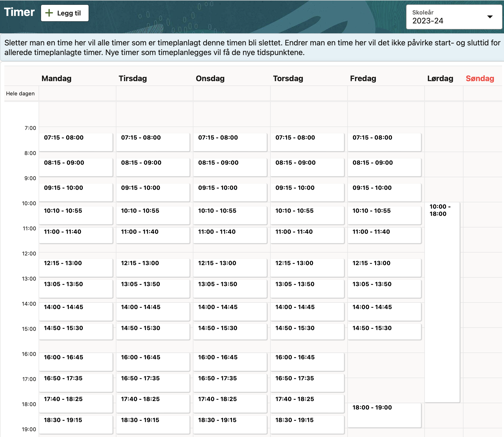This screenshot has height=437, width=504.
Task: Click the Lørdag column header
Action: (440, 78)
